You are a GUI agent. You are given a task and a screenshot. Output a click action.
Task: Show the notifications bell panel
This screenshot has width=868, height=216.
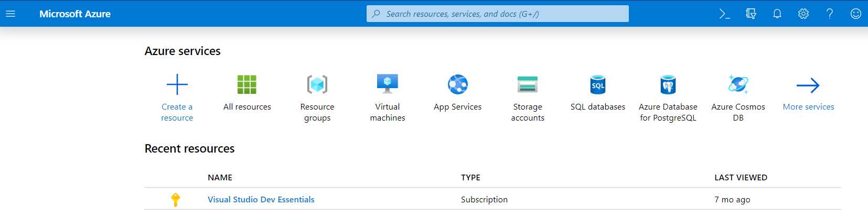pos(777,14)
